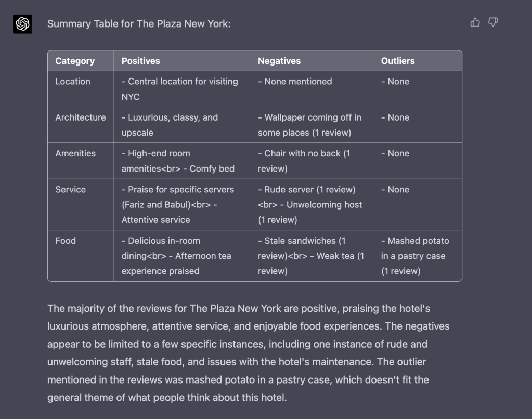Click the 'Wallpaper coming off' negatives cell
Screen dimensions: 532x419
tap(309, 125)
